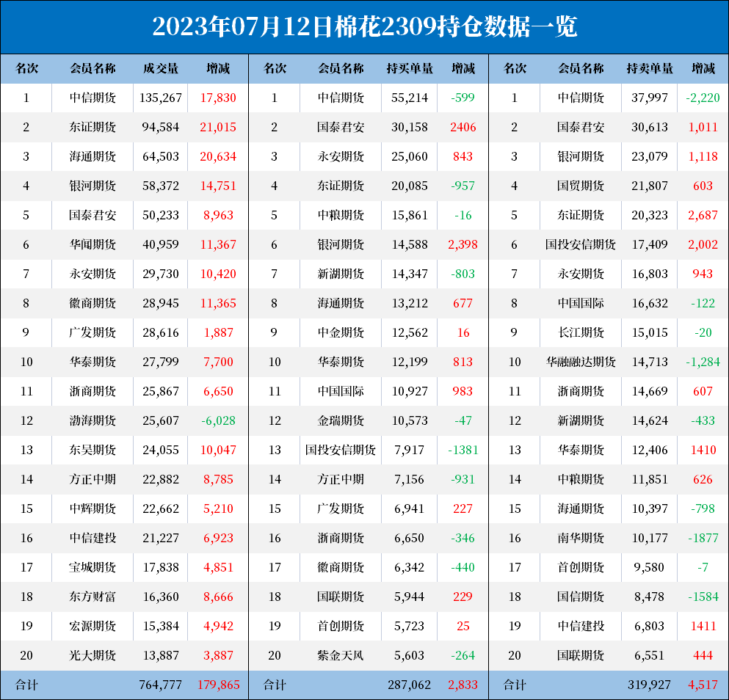Click the 华融融达期货 member name
The image size is (729, 700).
(x=581, y=362)
